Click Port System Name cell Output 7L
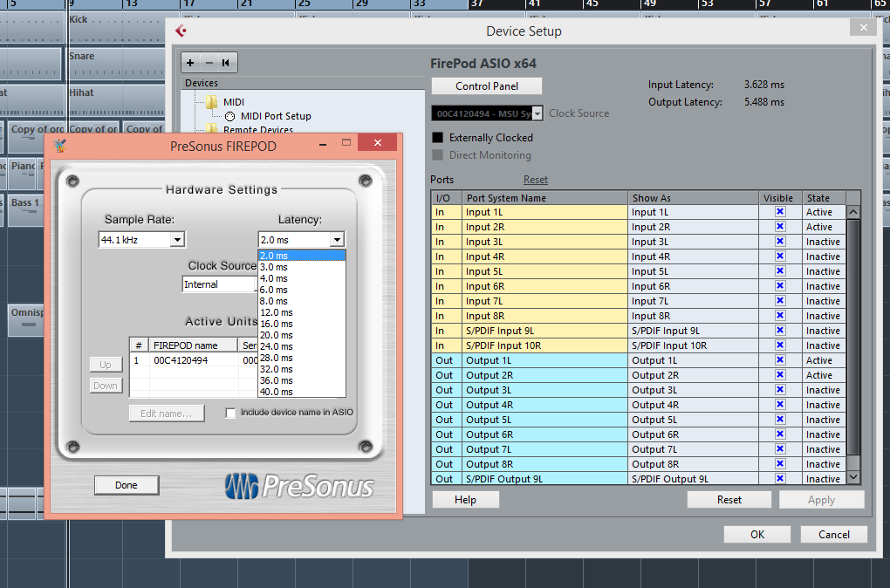Viewport: 890px width, 588px height. coord(545,449)
